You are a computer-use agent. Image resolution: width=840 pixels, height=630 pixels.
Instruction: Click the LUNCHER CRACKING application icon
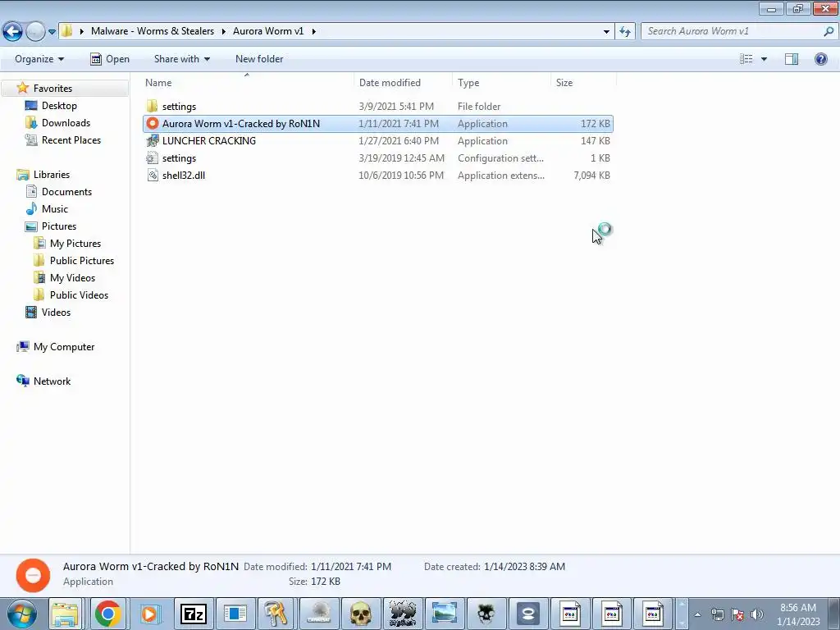(153, 141)
